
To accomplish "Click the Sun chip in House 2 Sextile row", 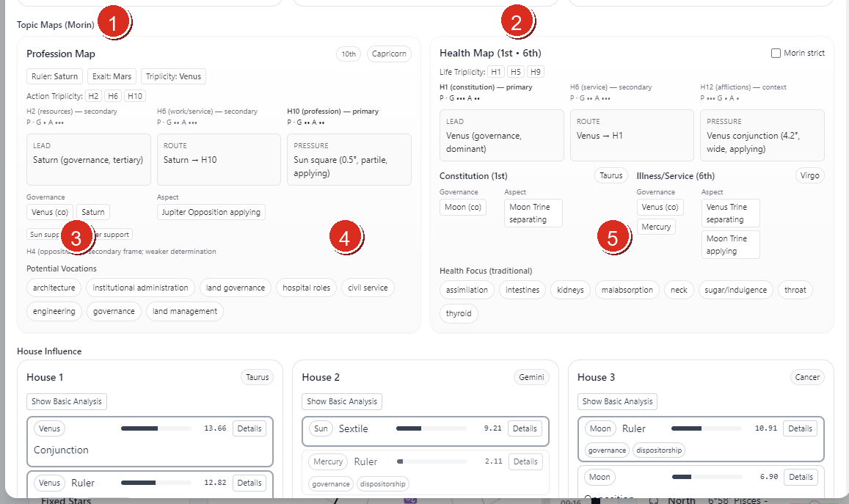I will click(321, 428).
